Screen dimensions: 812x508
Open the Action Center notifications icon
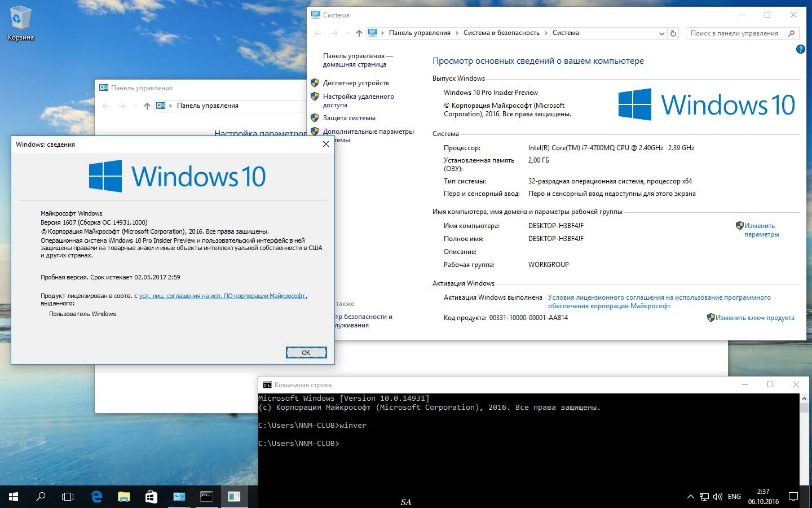[793, 497]
